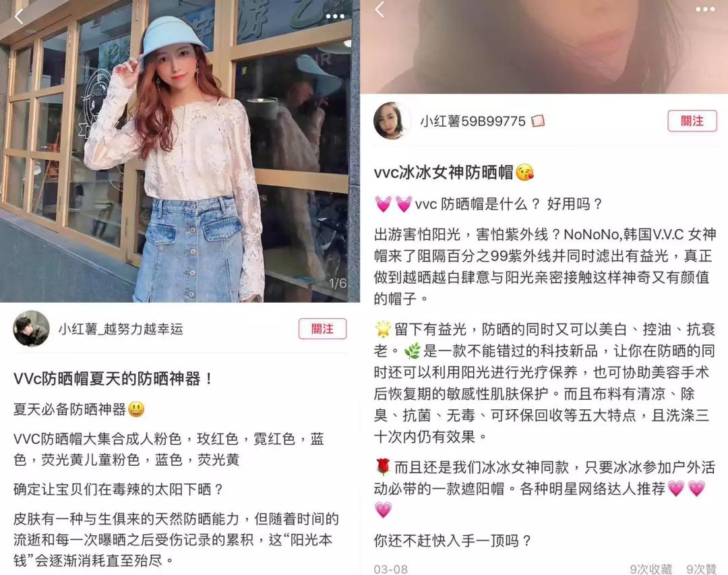This screenshot has height=575, width=728.
Task: Tap the 1/6 photo counter
Action: pos(338,283)
